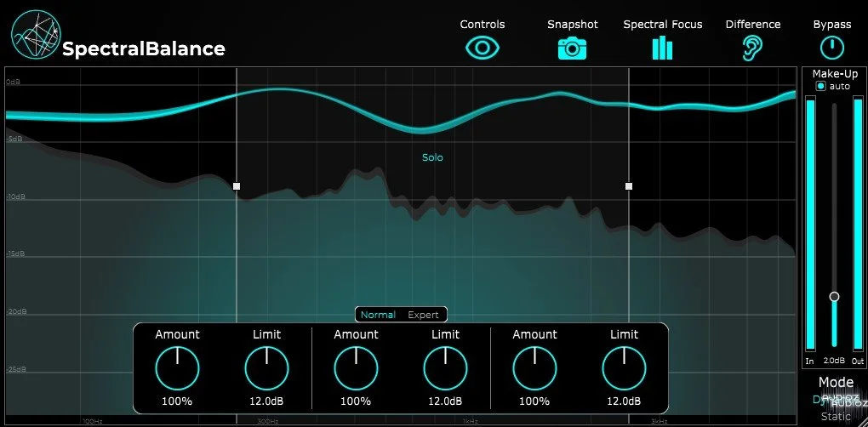Screen dimensions: 868x427
Task: Select the left crossover band handle
Action: (x=237, y=186)
